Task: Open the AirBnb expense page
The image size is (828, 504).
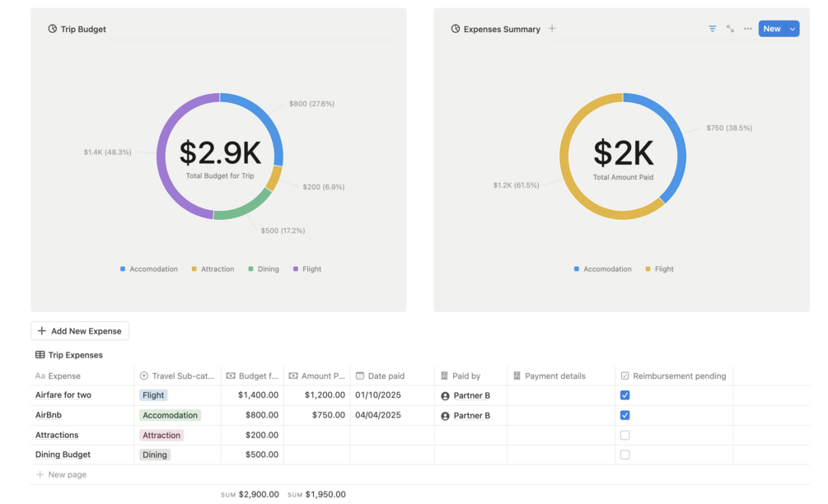Action: click(x=49, y=415)
